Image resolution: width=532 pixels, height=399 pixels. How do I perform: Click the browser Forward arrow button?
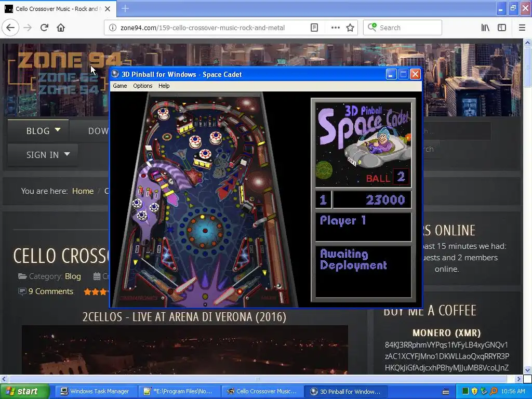click(28, 28)
